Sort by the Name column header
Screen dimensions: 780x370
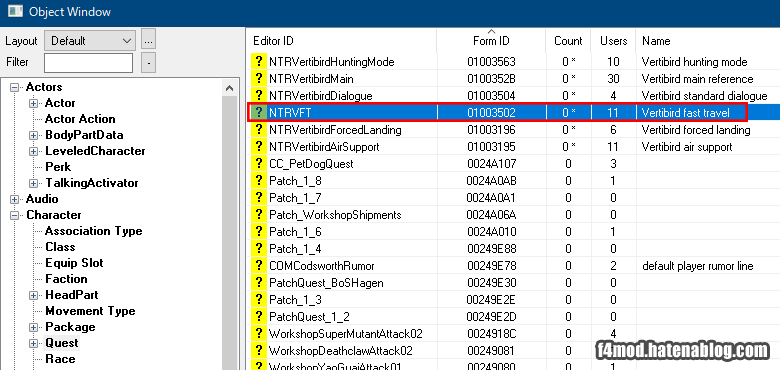[x=708, y=41]
